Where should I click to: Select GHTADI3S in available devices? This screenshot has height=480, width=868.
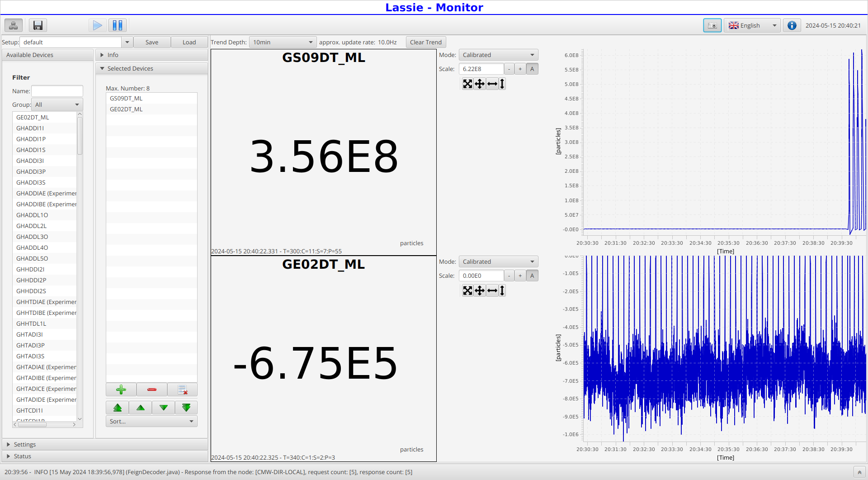pyautogui.click(x=45, y=356)
